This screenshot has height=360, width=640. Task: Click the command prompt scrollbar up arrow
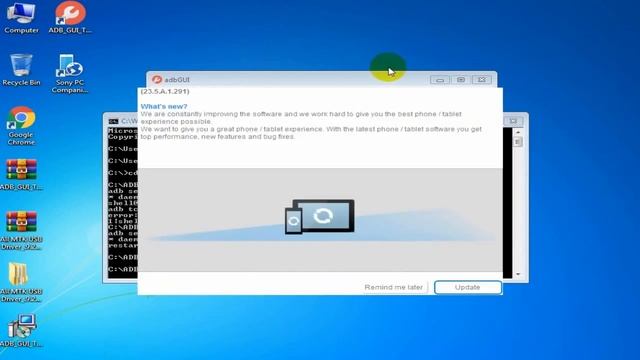point(518,132)
